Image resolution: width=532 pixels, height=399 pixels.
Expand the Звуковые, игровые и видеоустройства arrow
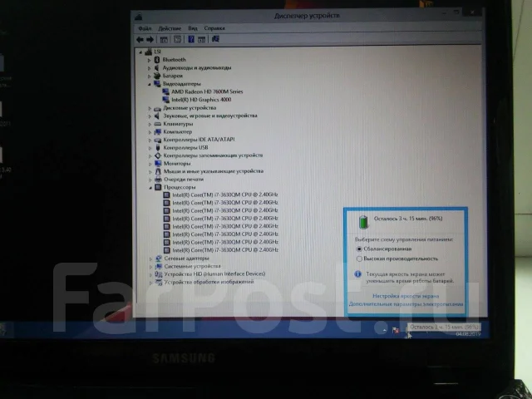[150, 116]
